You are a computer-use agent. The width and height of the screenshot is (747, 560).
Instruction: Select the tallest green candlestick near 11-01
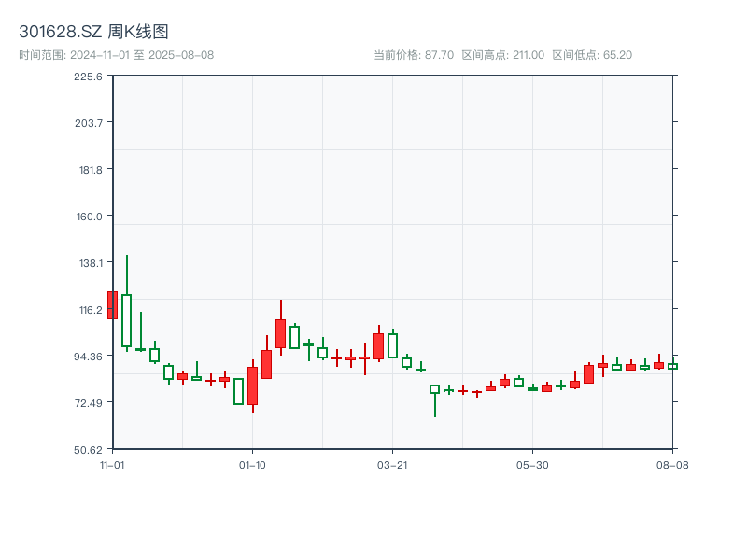coord(127,317)
